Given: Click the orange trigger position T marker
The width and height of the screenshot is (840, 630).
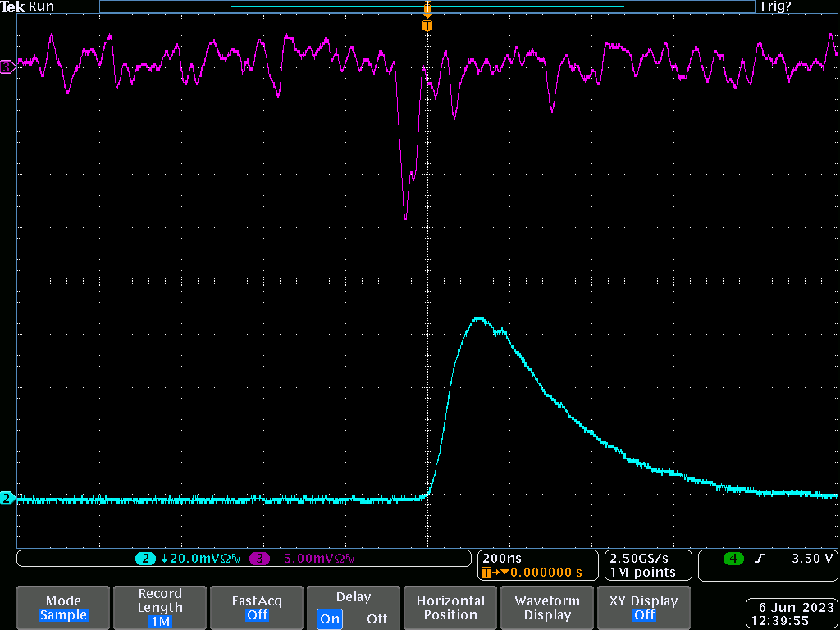Looking at the screenshot, I should (427, 25).
